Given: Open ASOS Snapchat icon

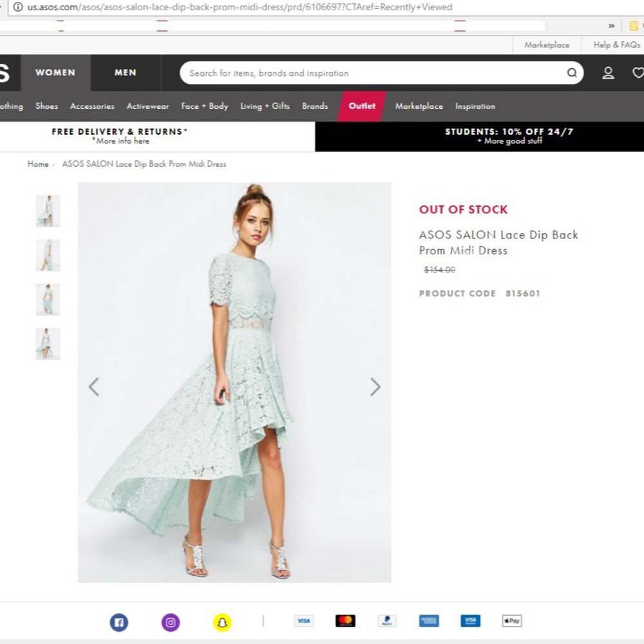Looking at the screenshot, I should pyautogui.click(x=222, y=622).
